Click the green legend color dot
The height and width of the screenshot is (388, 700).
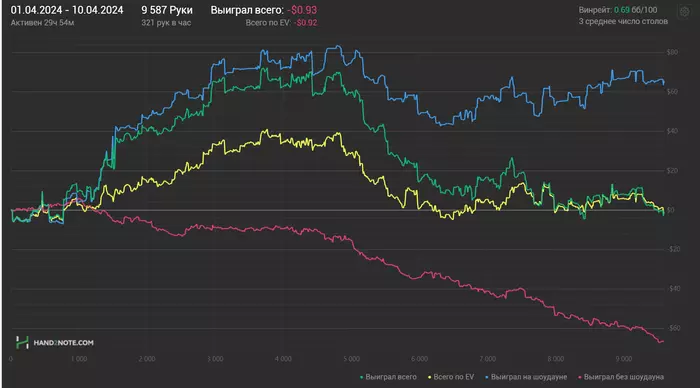pyautogui.click(x=362, y=377)
